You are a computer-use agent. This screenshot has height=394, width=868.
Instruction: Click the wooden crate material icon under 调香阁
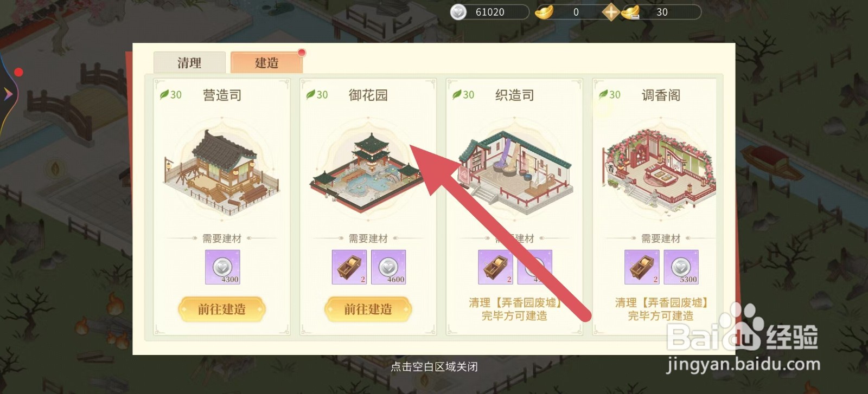point(642,267)
